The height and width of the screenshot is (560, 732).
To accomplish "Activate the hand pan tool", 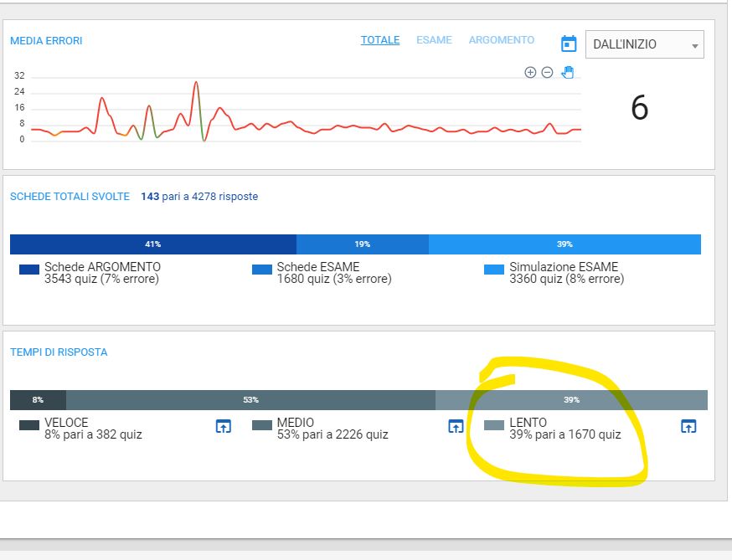I will click(x=567, y=72).
